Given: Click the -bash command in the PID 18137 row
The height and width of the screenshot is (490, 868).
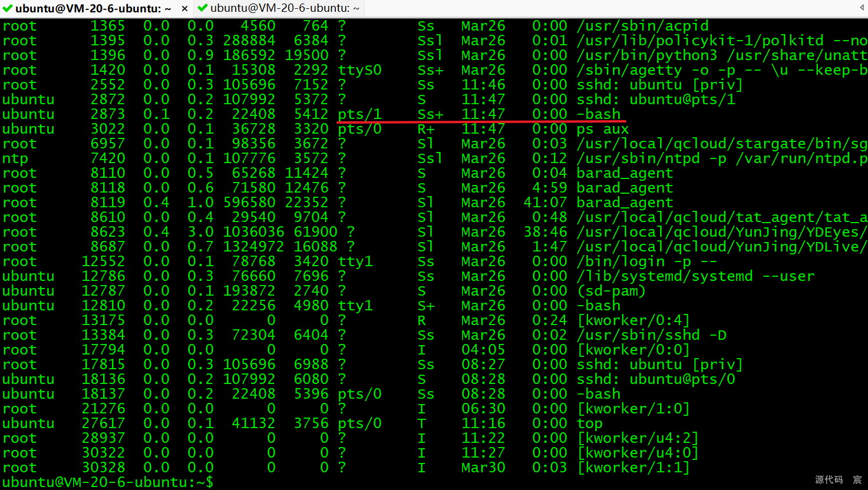Looking at the screenshot, I should click(599, 394).
